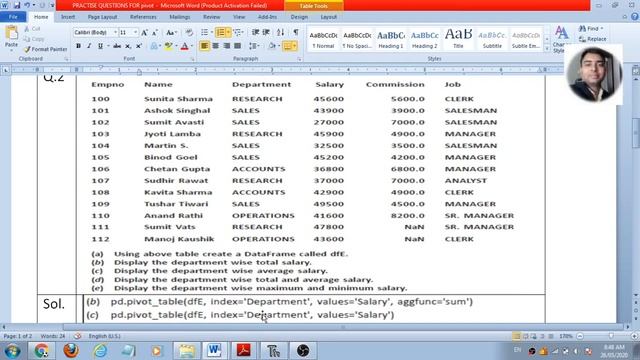Select Center alignment

(x=216, y=46)
